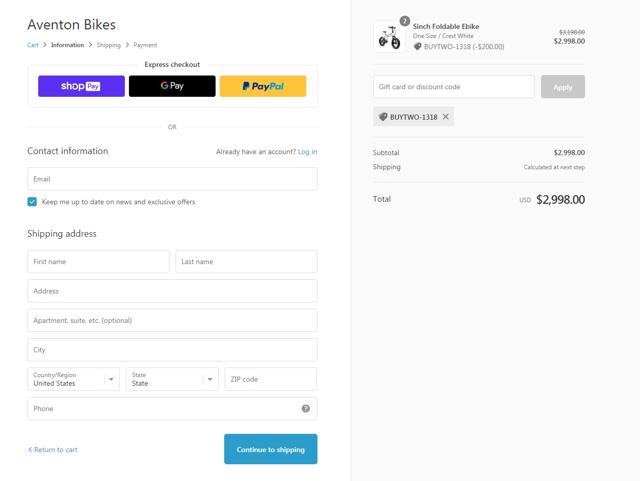
Task: Check out with PayPal button
Action: [263, 86]
